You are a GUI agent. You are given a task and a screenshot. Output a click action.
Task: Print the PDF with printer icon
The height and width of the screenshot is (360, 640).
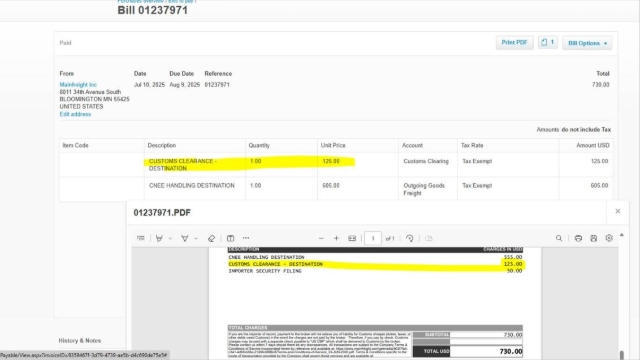578,238
